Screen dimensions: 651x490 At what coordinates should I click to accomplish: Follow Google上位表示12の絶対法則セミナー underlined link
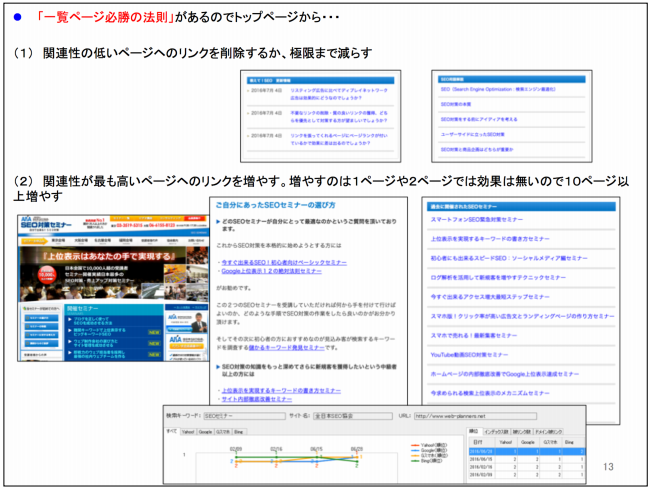(x=272, y=271)
